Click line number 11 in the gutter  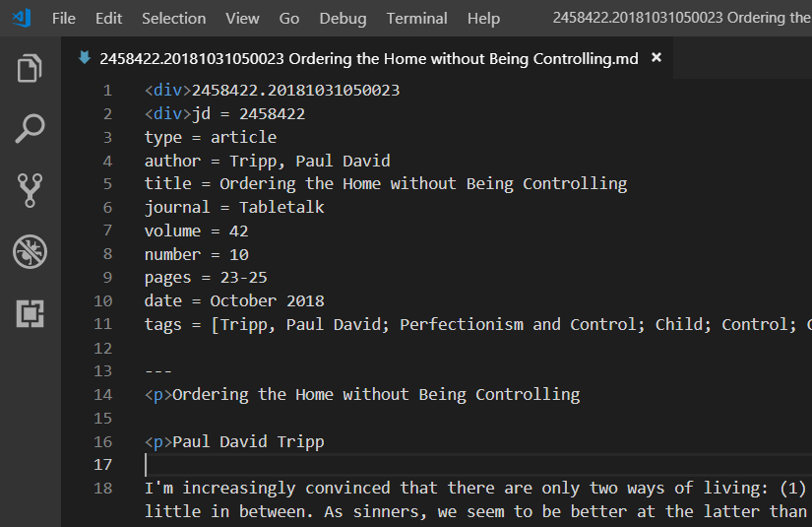click(102, 324)
